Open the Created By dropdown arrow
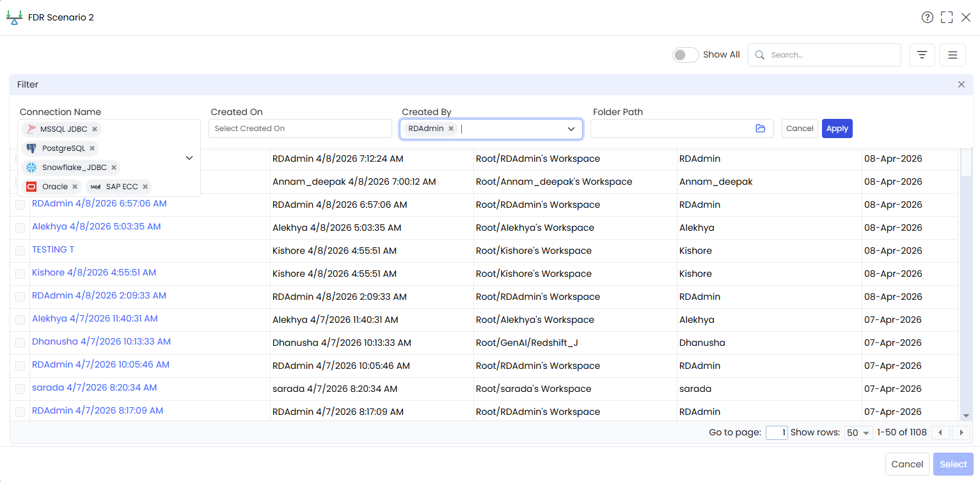 (571, 129)
